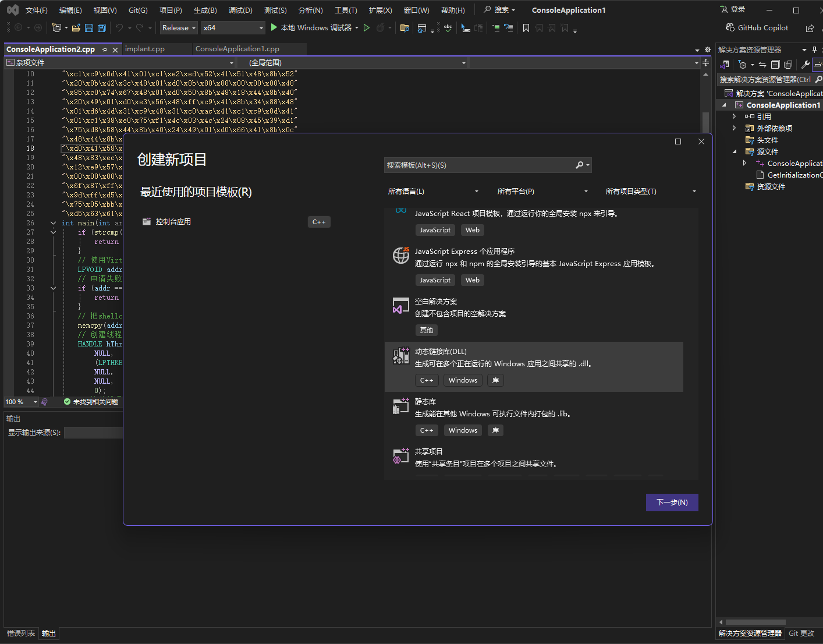Select 空白解决方案 template
The image size is (823, 644).
[534, 316]
